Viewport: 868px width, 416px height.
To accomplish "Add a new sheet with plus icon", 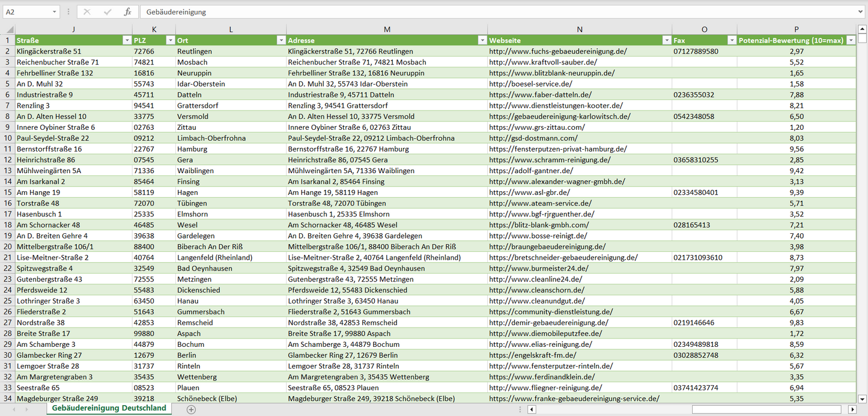I will coord(191,409).
